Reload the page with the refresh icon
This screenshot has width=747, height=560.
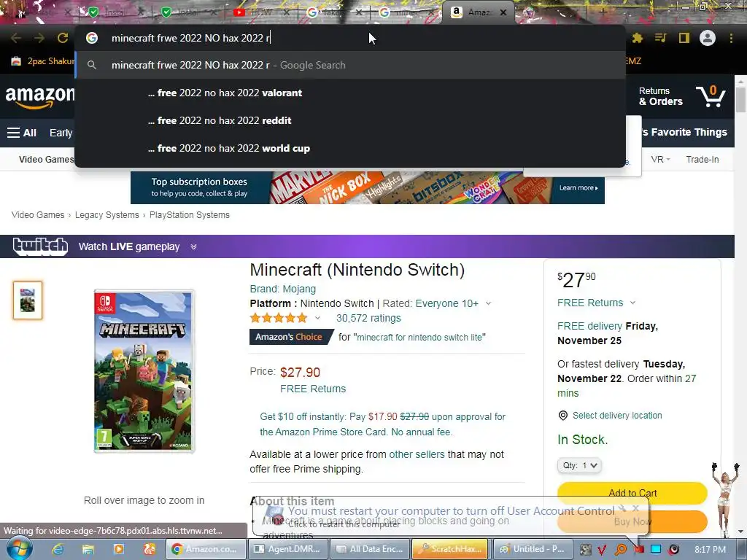[x=63, y=38]
